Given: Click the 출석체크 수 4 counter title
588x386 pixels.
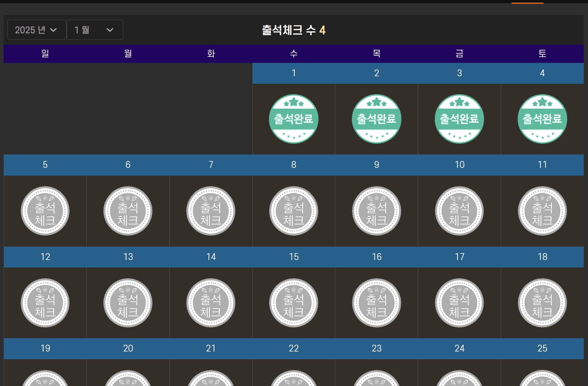Looking at the screenshot, I should (x=294, y=30).
